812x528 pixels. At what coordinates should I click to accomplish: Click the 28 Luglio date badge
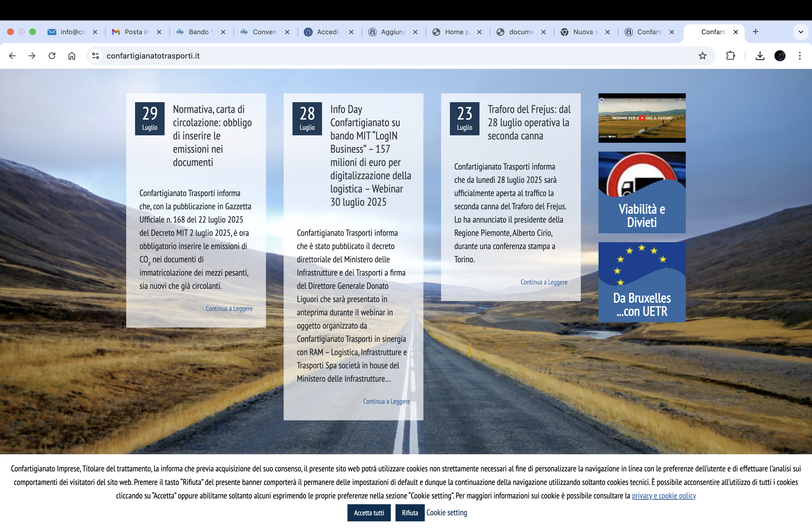click(307, 119)
